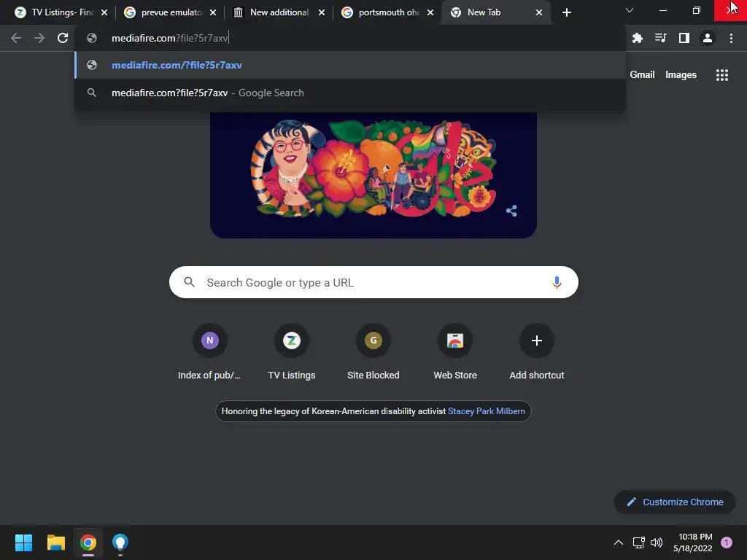The height and width of the screenshot is (560, 747).
Task: Click in the address bar text
Action: (170, 38)
